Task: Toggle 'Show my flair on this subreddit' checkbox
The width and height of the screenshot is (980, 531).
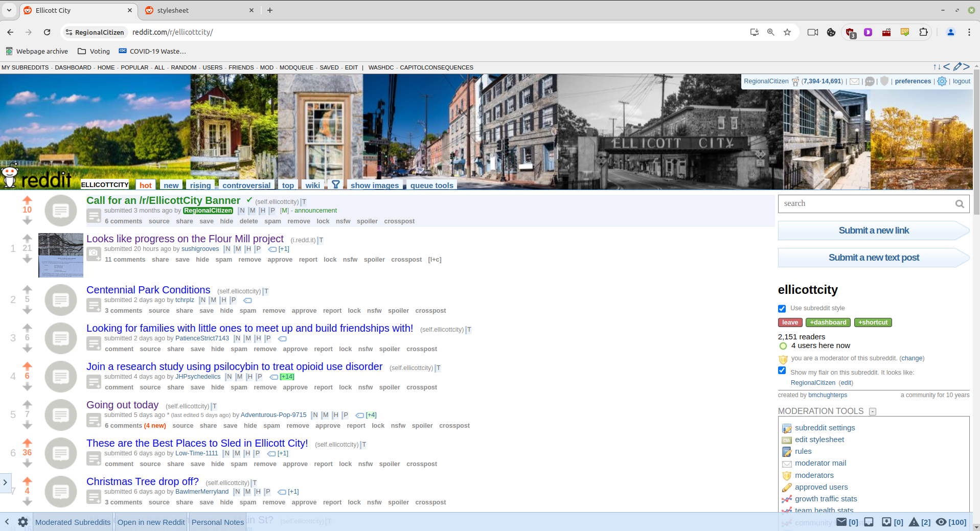Action: (782, 371)
